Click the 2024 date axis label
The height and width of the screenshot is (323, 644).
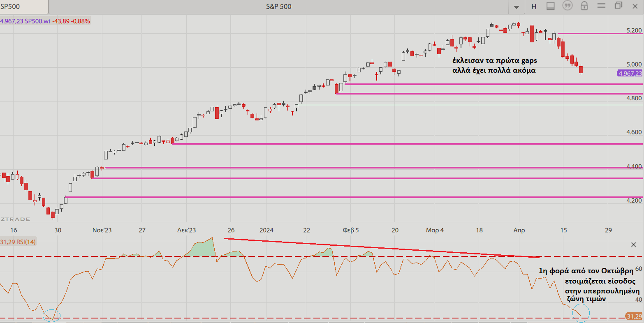point(266,230)
